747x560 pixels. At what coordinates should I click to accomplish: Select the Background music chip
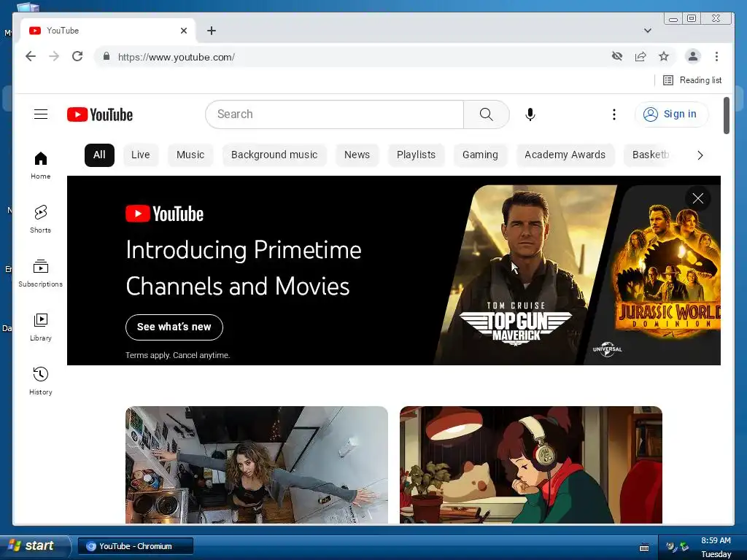click(x=274, y=155)
